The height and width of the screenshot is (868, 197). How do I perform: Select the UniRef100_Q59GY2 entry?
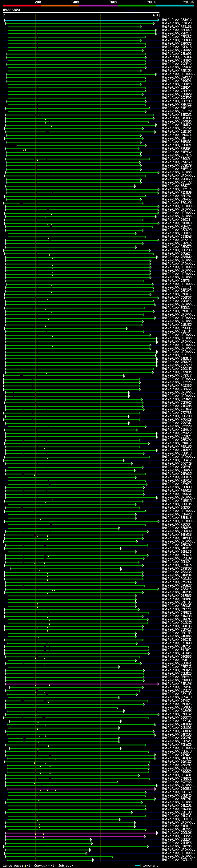tap(177, 433)
